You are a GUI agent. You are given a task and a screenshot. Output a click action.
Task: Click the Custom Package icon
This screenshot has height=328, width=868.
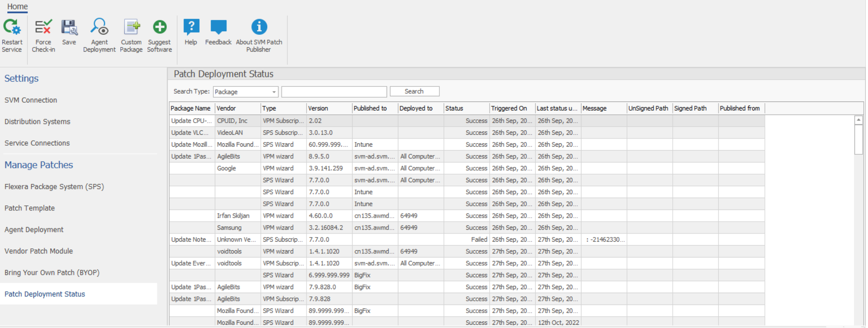132,27
